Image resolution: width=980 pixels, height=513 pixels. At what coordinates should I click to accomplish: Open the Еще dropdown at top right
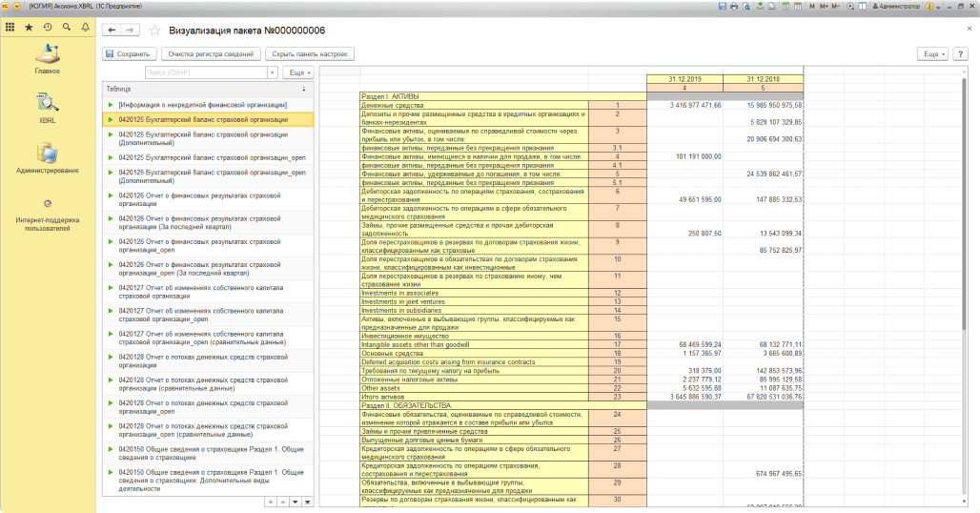pos(934,54)
